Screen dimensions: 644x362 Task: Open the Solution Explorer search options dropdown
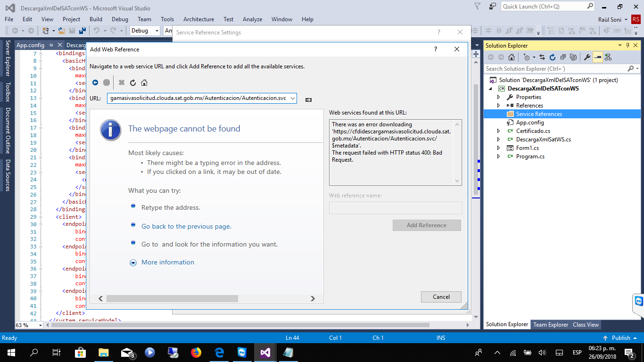click(x=636, y=69)
